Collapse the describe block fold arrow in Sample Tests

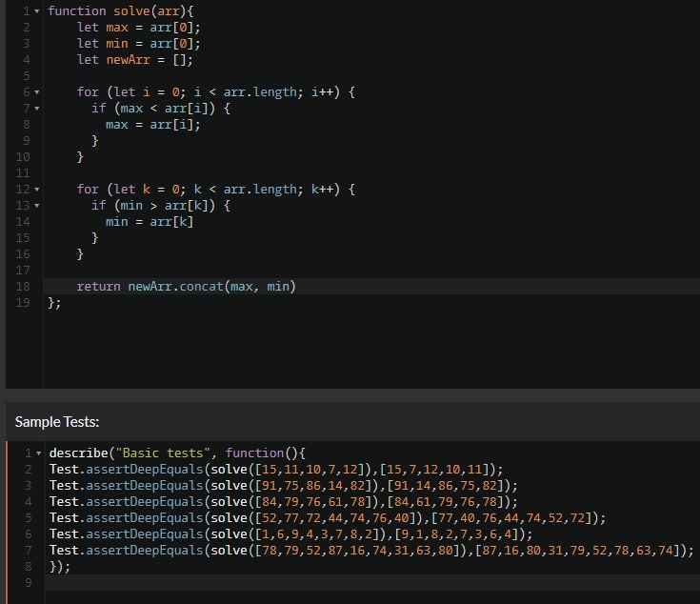39,453
